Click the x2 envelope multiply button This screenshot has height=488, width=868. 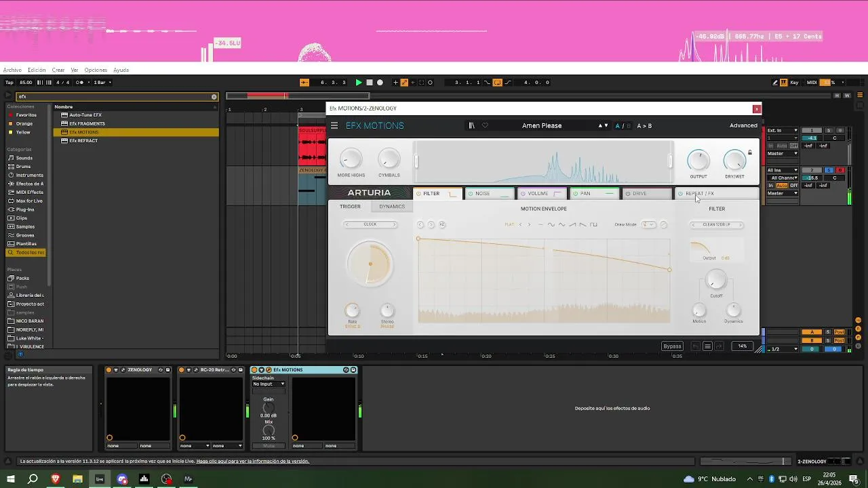(x=442, y=224)
